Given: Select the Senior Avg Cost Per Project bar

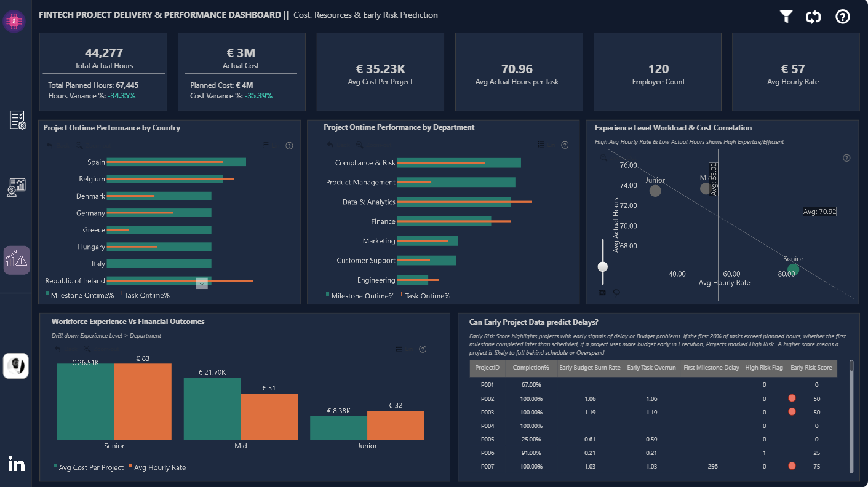Looking at the screenshot, I should 86,402.
